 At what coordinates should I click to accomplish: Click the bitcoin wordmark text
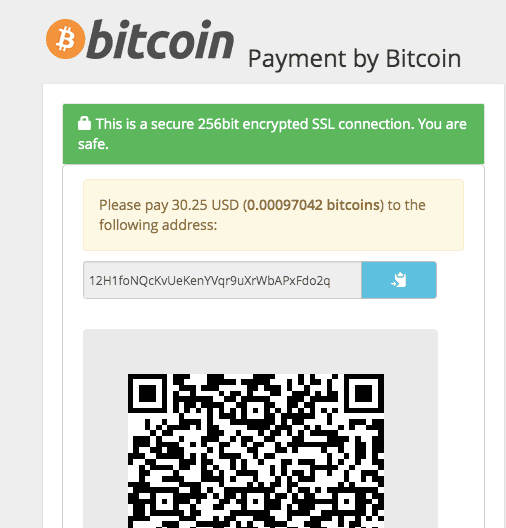click(160, 39)
